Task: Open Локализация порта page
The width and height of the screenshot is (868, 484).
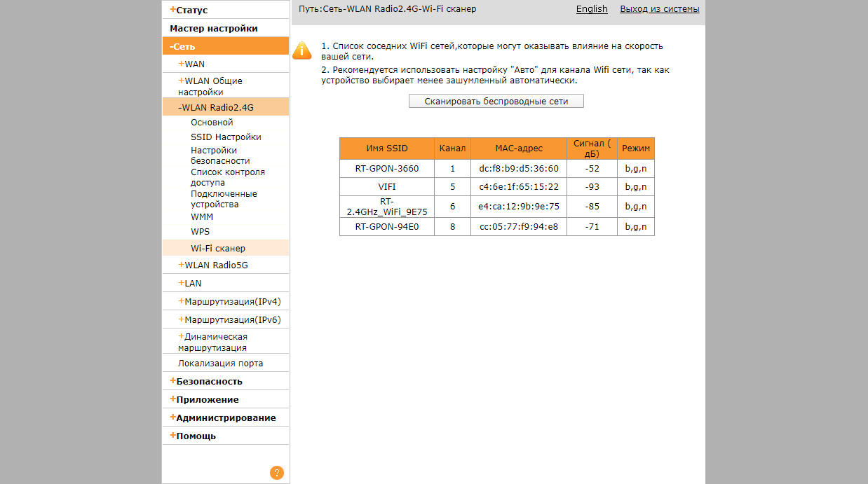Action: point(220,363)
